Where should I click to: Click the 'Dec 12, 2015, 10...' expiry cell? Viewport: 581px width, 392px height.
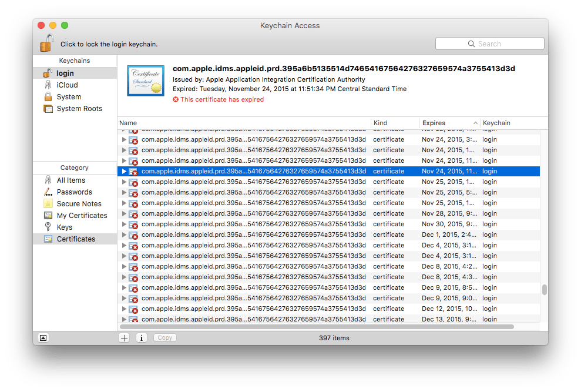(x=449, y=309)
